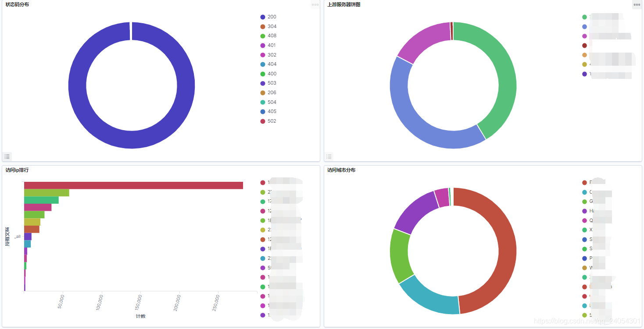Click the 150,000 axis tick label

tap(139, 302)
